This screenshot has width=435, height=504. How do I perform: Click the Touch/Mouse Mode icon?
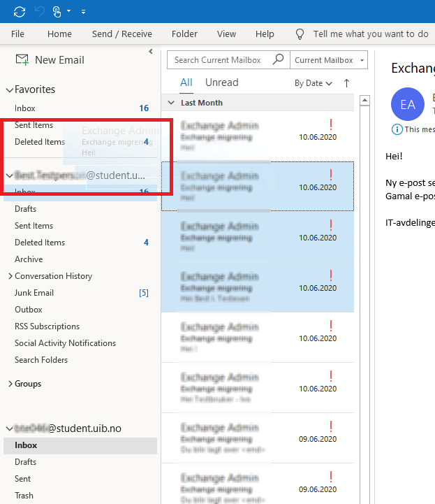(x=59, y=11)
